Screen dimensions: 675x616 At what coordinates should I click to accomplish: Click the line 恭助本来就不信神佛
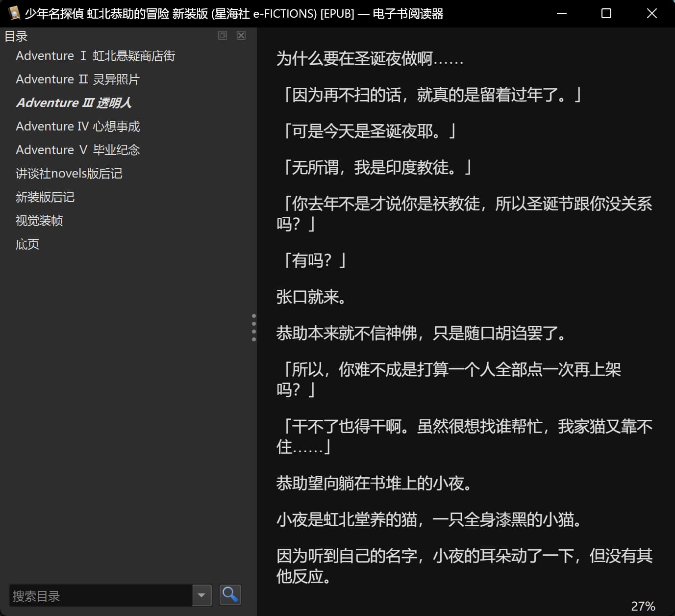pyautogui.click(x=347, y=334)
